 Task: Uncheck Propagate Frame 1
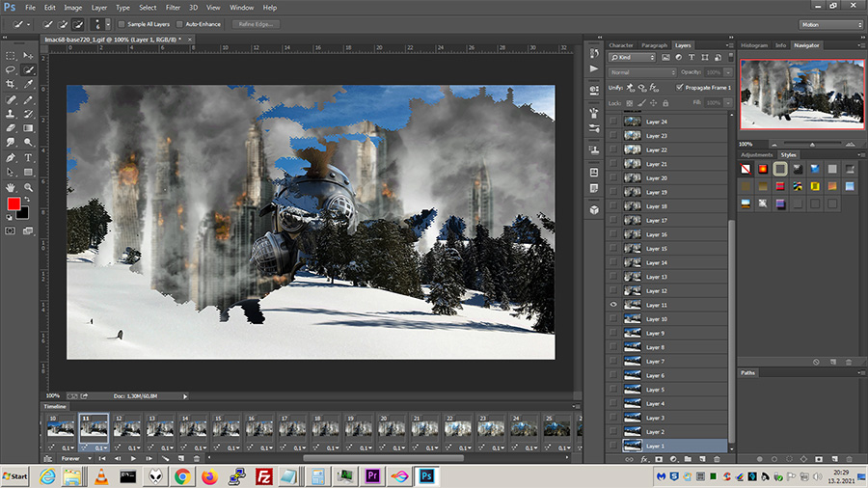(679, 88)
